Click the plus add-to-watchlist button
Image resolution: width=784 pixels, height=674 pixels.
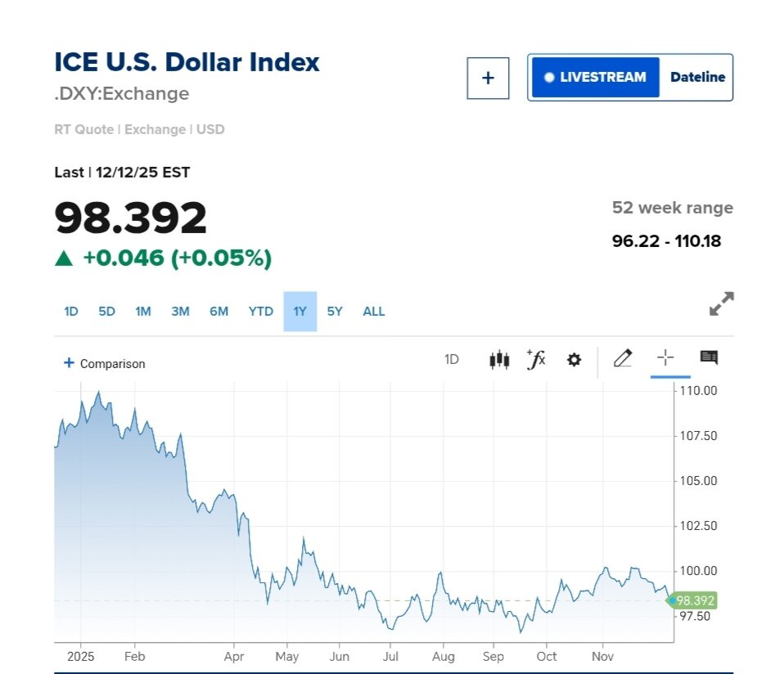(x=488, y=78)
